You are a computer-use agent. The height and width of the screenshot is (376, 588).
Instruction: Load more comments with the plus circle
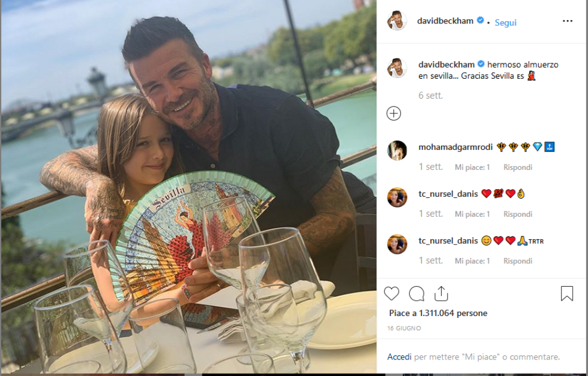394,113
